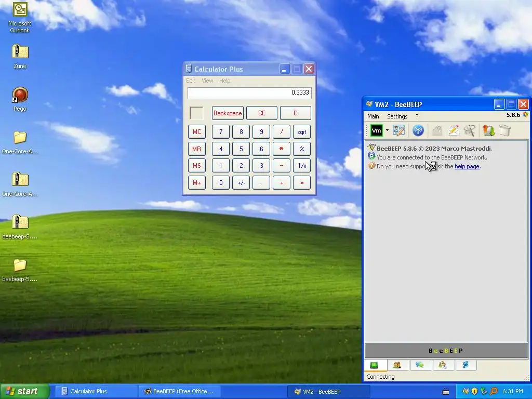The width and height of the screenshot is (532, 399).
Task: Click the MC memory clear button
Action: (x=197, y=132)
